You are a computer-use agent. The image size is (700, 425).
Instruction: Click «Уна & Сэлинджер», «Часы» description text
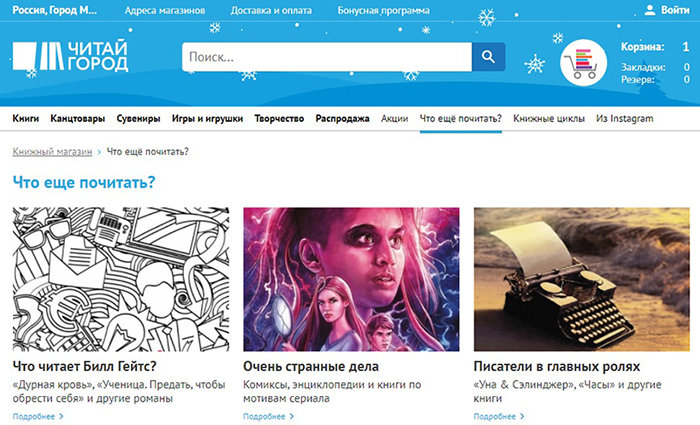click(x=567, y=392)
